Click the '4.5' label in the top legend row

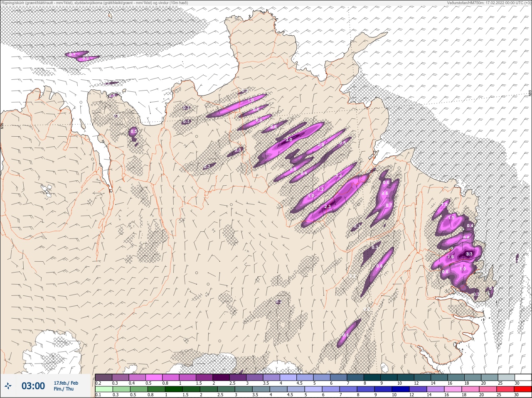pyautogui.click(x=299, y=383)
